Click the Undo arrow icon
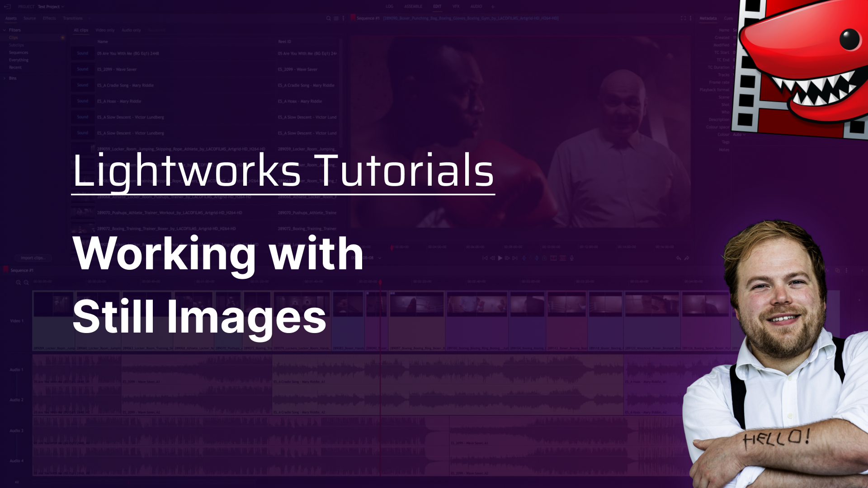This screenshot has height=488, width=868. tap(679, 258)
